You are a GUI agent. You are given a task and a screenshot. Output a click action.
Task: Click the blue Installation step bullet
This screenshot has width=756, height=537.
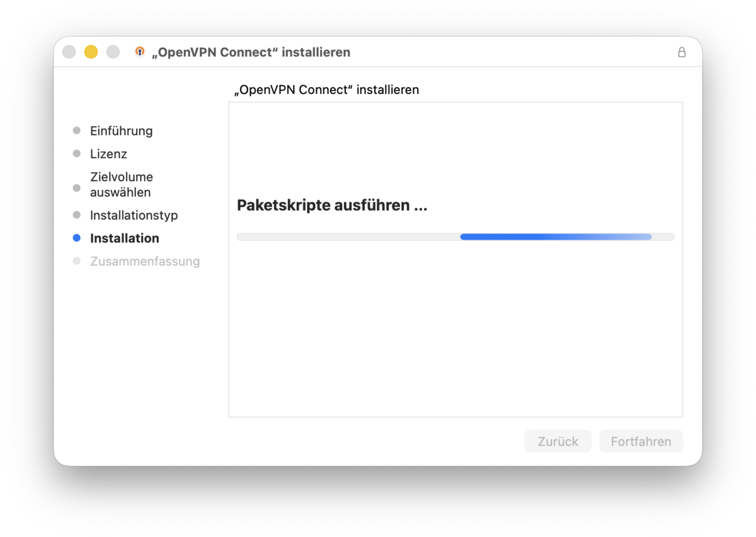tap(77, 238)
